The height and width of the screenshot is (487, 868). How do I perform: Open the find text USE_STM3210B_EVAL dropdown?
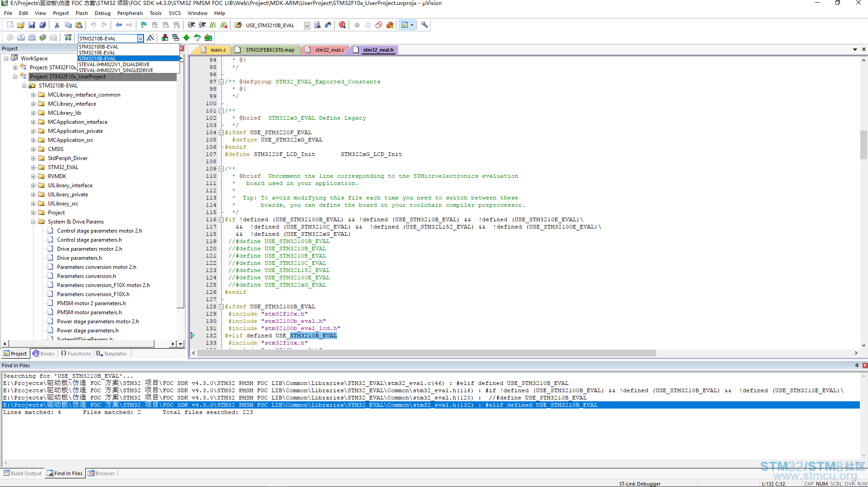click(307, 25)
